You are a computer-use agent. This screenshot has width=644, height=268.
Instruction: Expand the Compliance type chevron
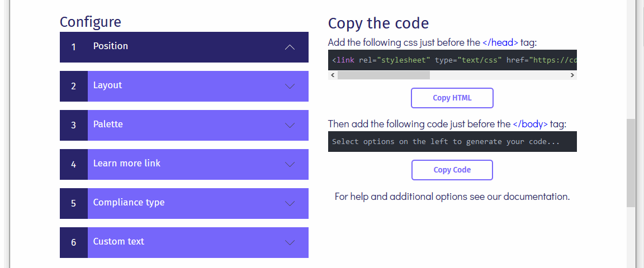click(290, 204)
